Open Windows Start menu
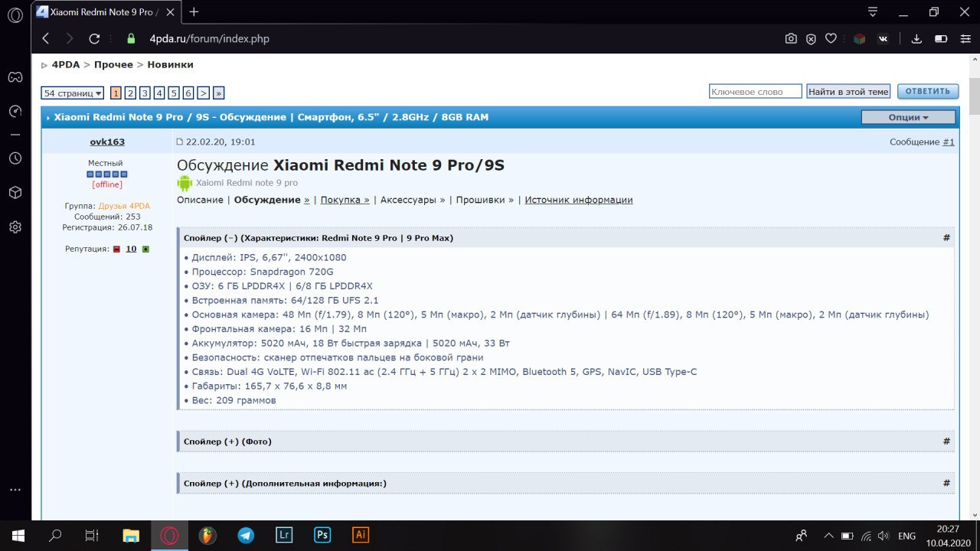This screenshot has height=551, width=980. [18, 536]
